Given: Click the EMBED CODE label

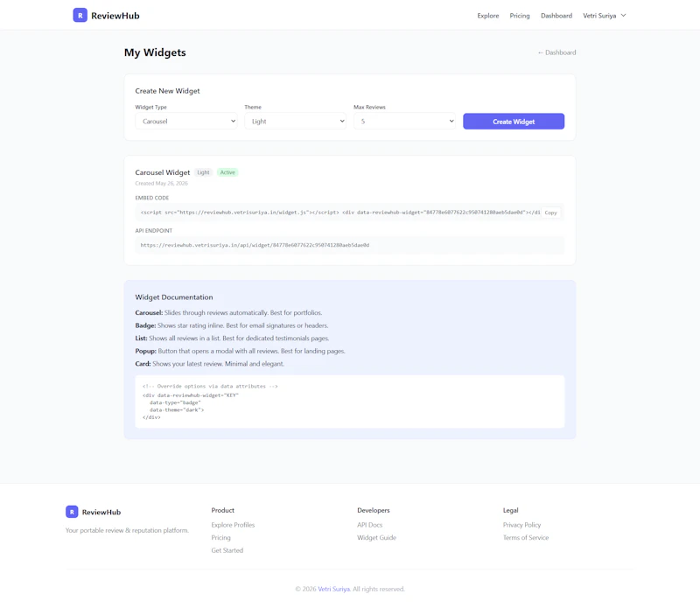Looking at the screenshot, I should click(152, 198).
